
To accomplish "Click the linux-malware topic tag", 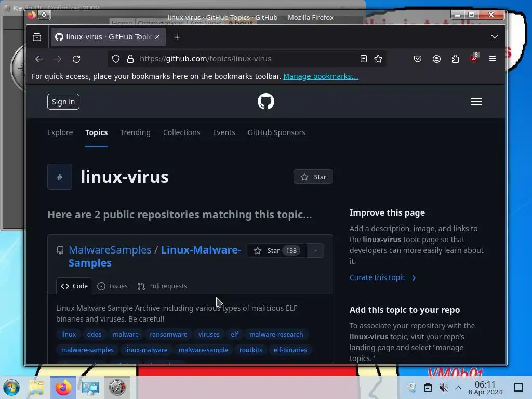I will click(x=146, y=350).
